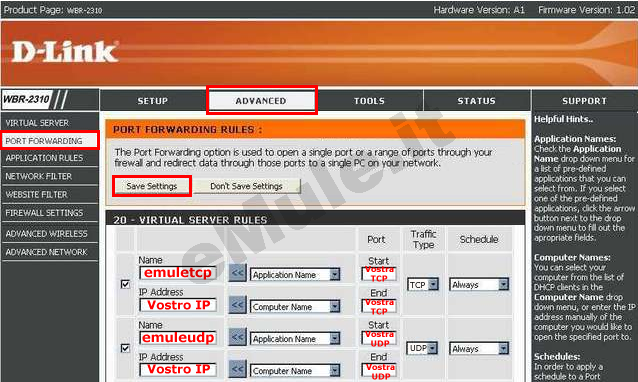
Task: Expand the TCP traffic type dropdown
Action: 423,284
